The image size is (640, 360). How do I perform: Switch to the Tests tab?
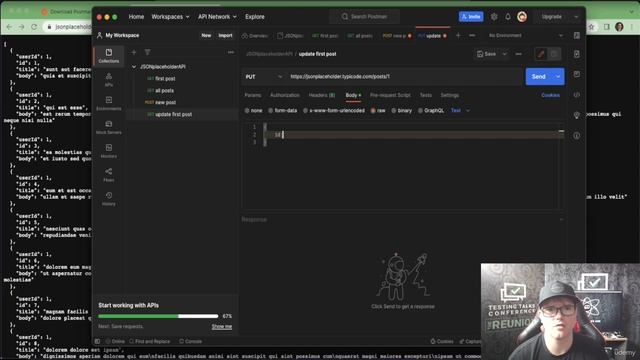click(x=426, y=95)
